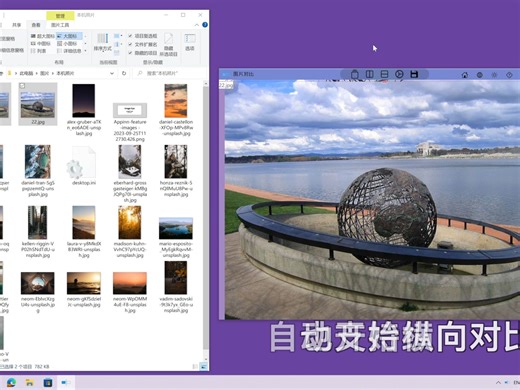Click the clipboard paste icon in image compare toolbar
Viewport: 520px width, 390px height.
click(x=355, y=74)
